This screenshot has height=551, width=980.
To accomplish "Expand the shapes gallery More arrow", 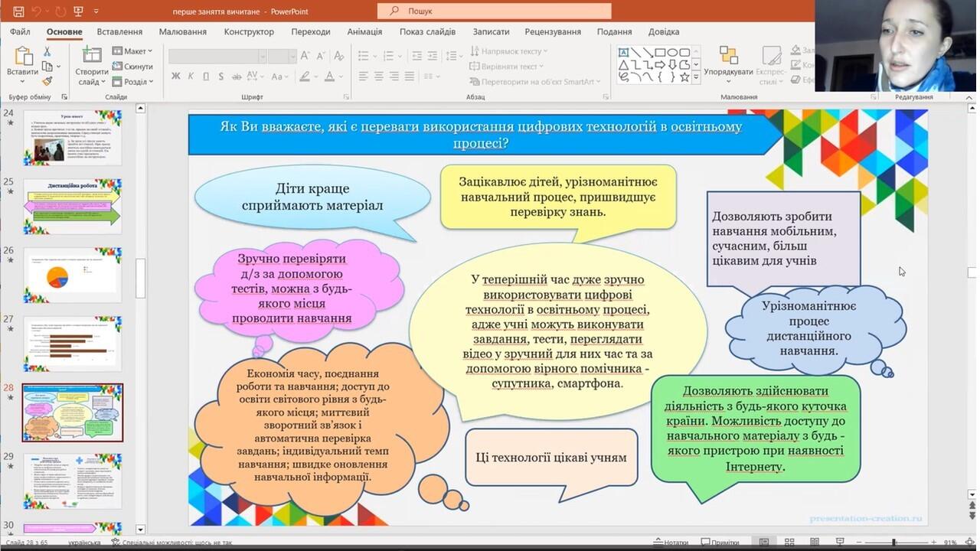I will click(x=696, y=77).
